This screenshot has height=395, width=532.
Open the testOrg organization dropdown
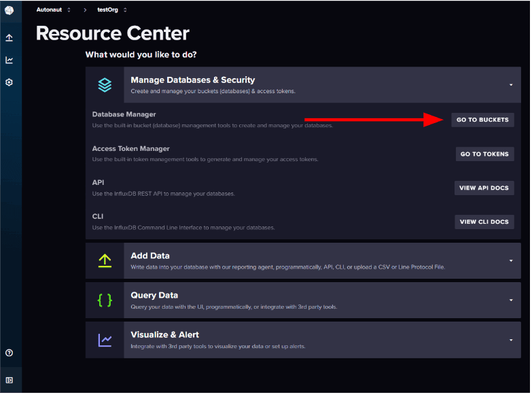click(111, 10)
